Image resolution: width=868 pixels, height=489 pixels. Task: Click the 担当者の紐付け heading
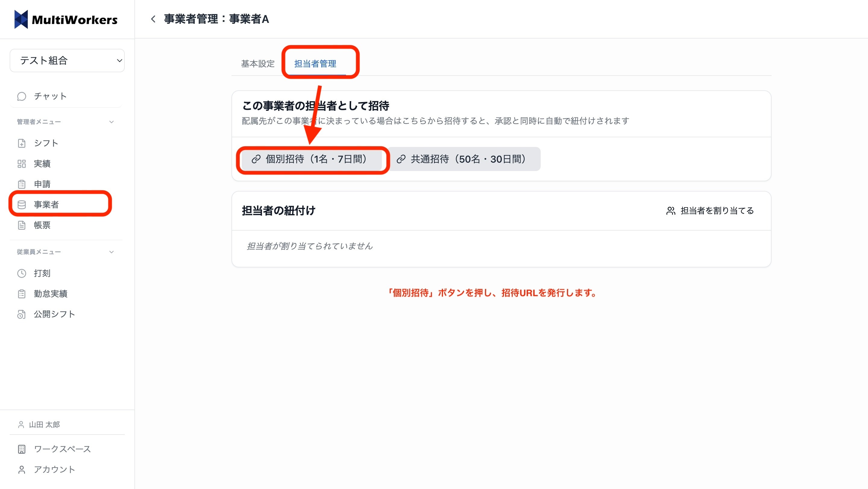point(279,211)
